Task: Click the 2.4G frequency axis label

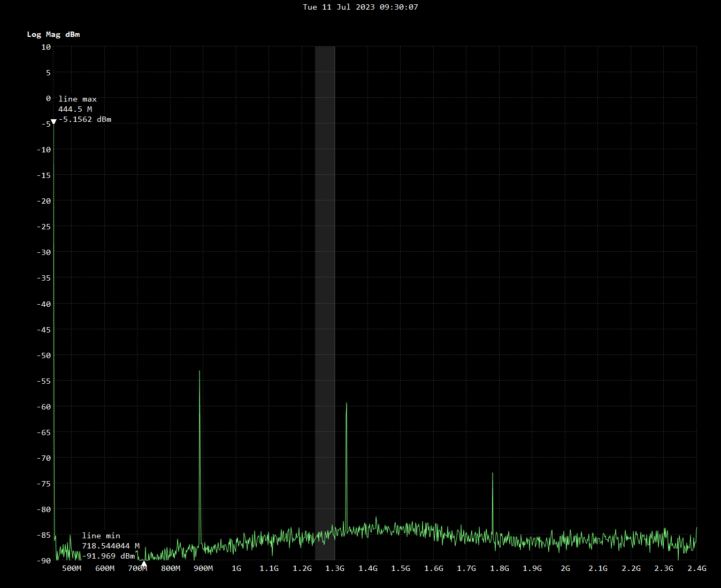Action: tap(696, 568)
